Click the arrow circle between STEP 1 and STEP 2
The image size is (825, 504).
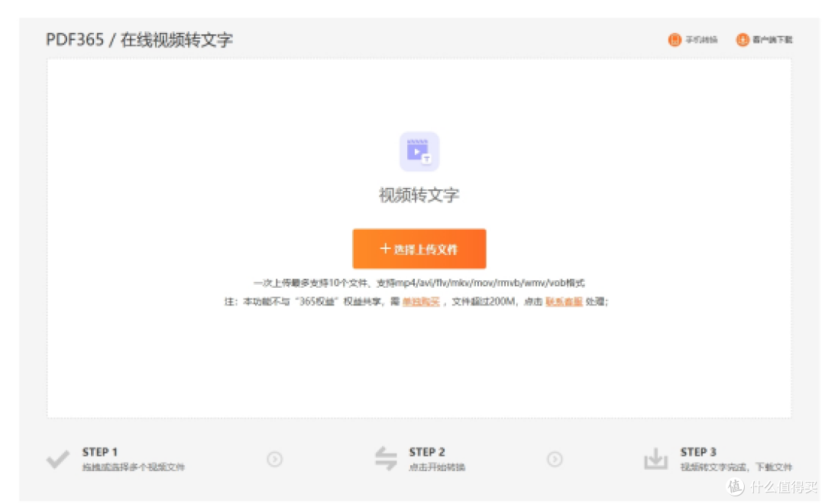pos(275,459)
